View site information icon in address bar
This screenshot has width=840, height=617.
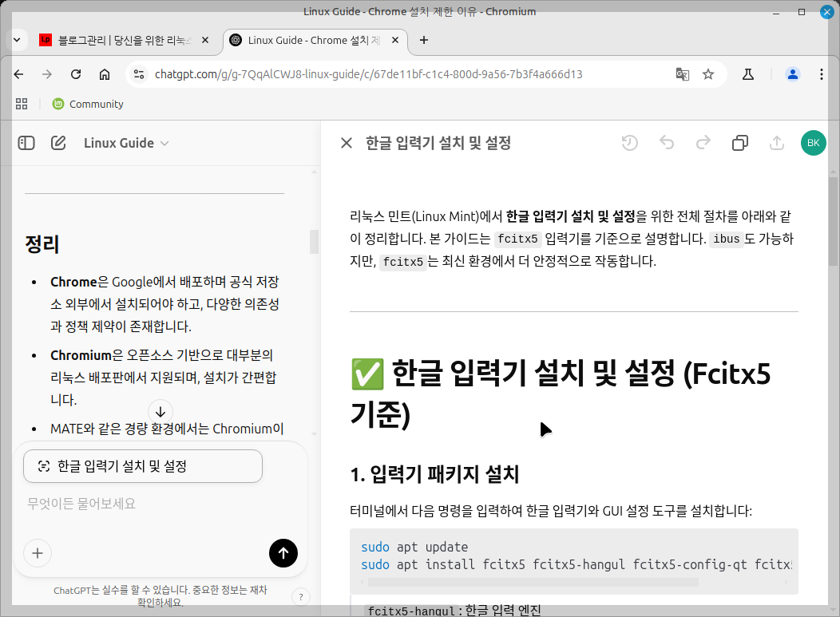(139, 74)
